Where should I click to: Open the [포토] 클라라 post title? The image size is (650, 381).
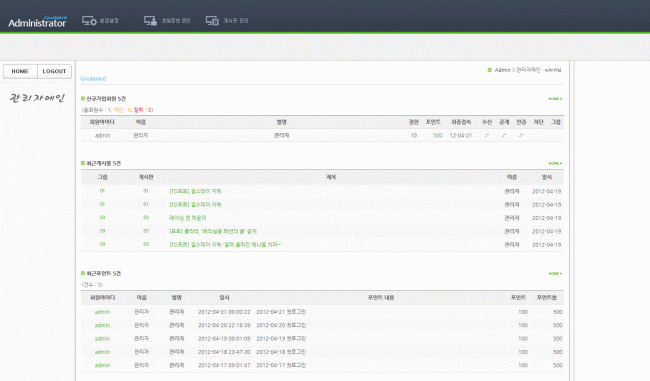tap(213, 231)
